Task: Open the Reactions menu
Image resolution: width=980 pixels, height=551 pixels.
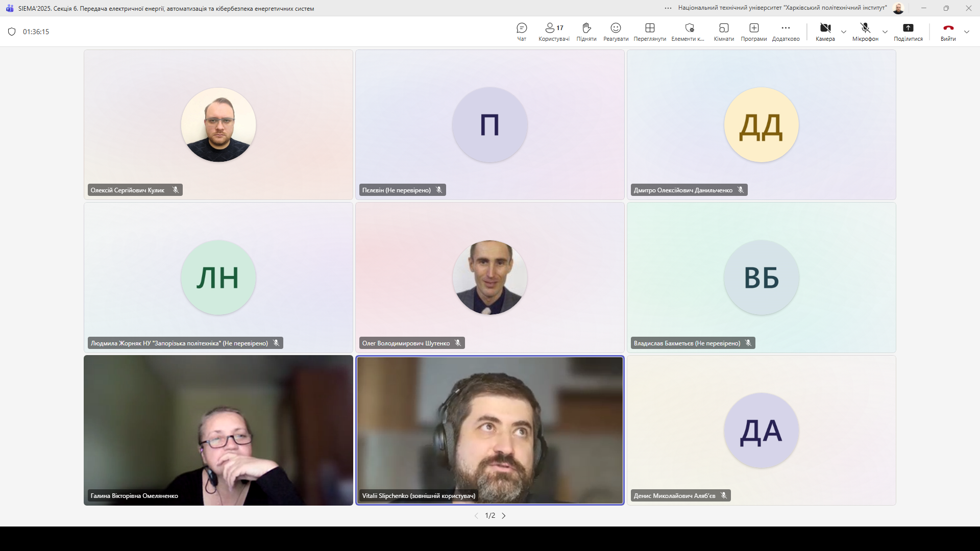Action: [x=616, y=31]
